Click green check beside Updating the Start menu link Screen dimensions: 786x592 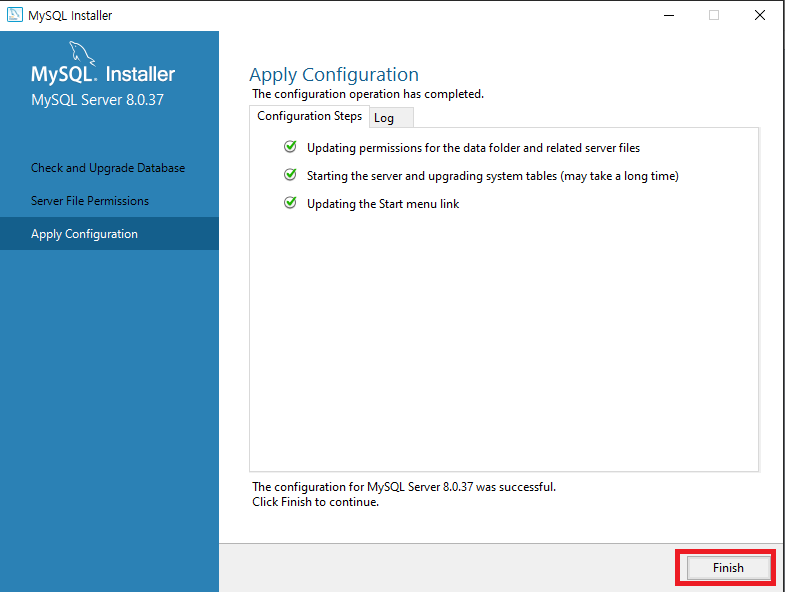click(290, 203)
